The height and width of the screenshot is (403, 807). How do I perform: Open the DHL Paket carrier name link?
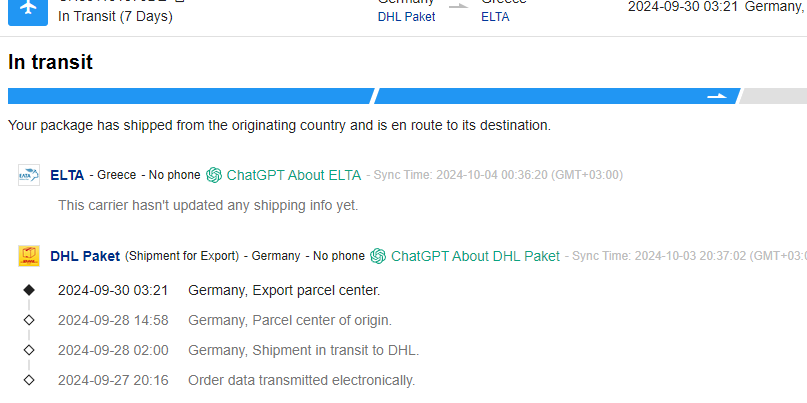pos(85,256)
